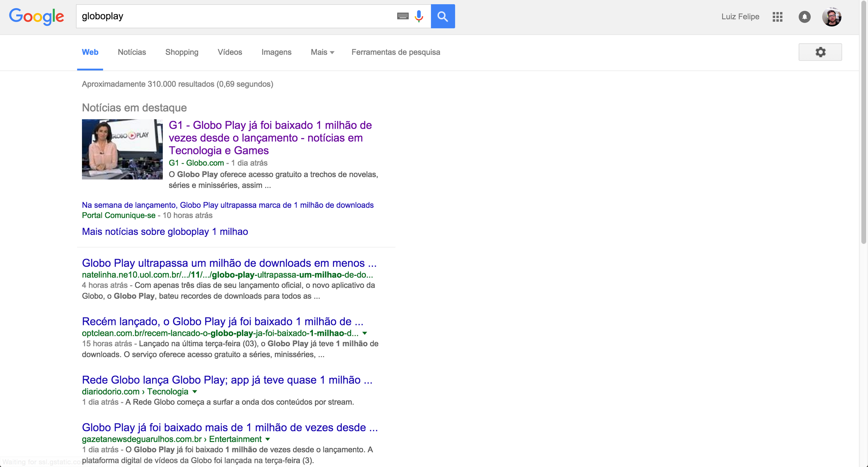The width and height of the screenshot is (868, 467).
Task: Switch to the Imagens tab
Action: tap(276, 52)
